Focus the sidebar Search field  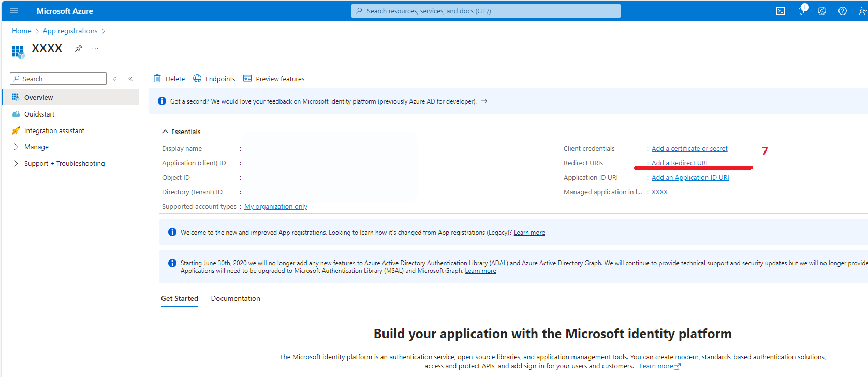pos(58,79)
